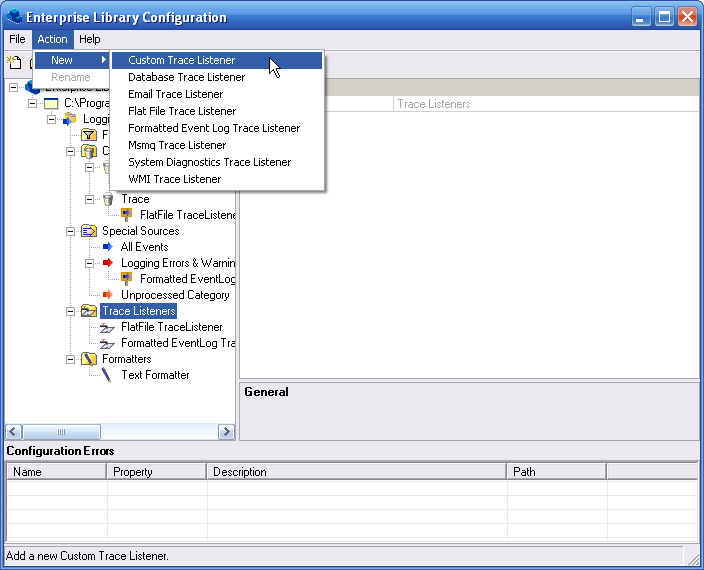This screenshot has width=704, height=570.
Task: Collapse the Formatters tree node
Action: [x=71, y=359]
